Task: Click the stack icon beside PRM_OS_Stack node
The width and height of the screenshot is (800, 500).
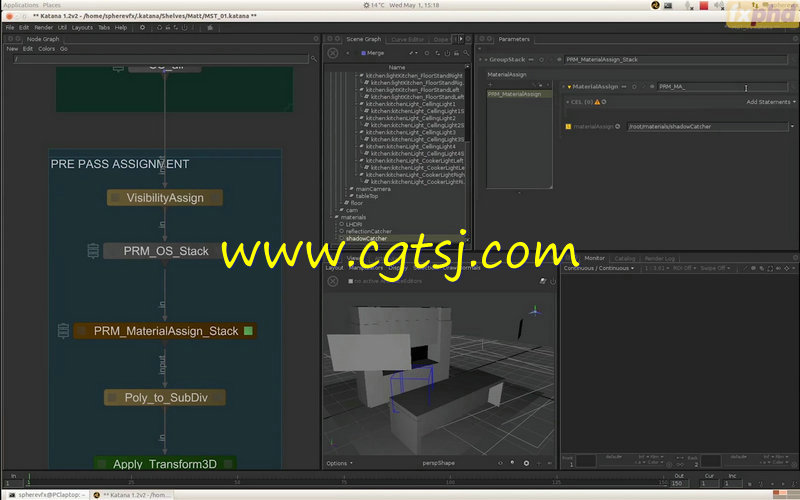Action: pos(93,251)
